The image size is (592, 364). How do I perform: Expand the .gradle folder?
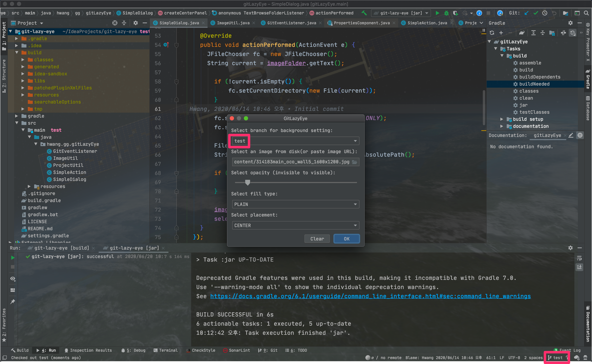16,39
